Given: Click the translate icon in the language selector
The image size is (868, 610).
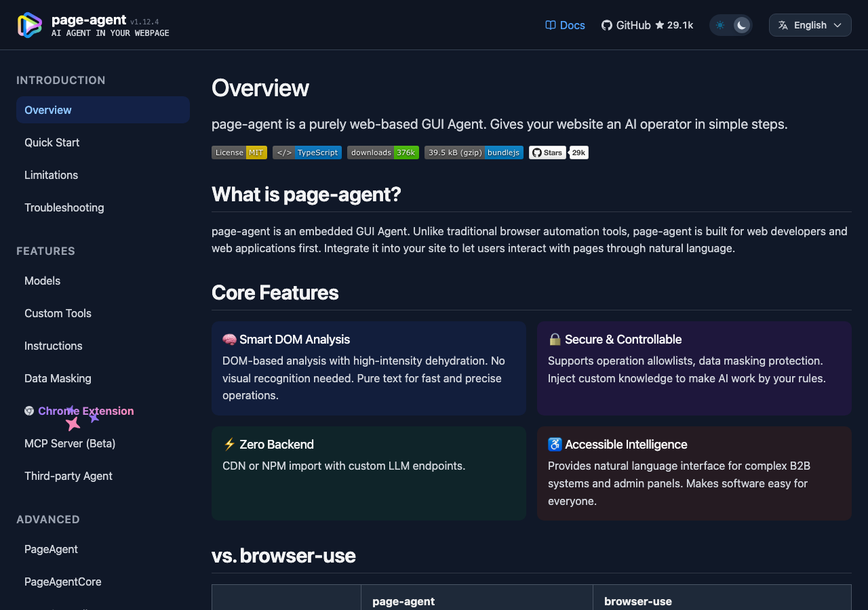Looking at the screenshot, I should (783, 25).
